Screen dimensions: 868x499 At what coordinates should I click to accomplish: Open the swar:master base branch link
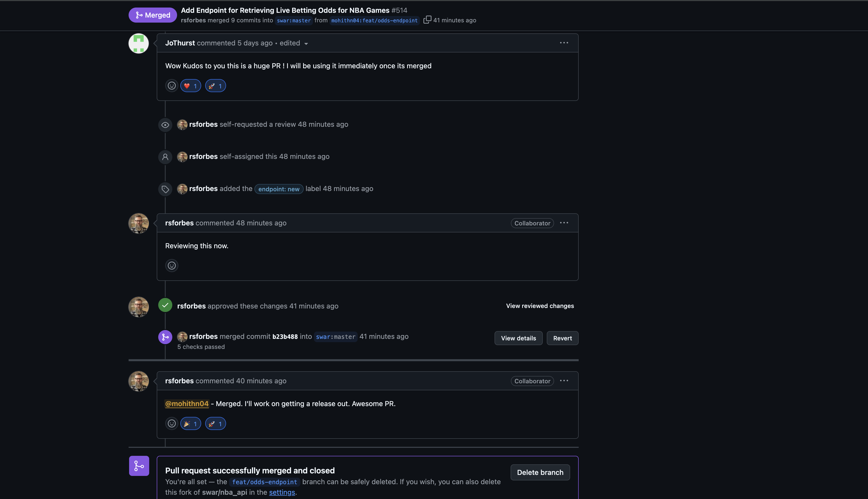pos(293,21)
